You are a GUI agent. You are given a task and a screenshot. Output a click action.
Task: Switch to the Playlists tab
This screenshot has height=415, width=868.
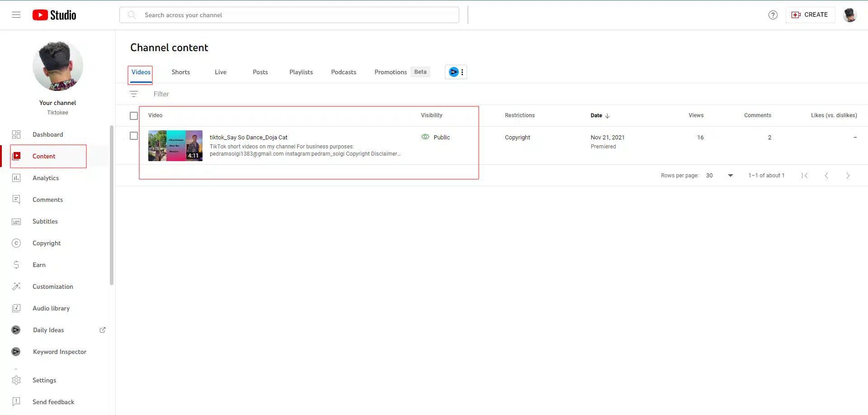(x=301, y=72)
